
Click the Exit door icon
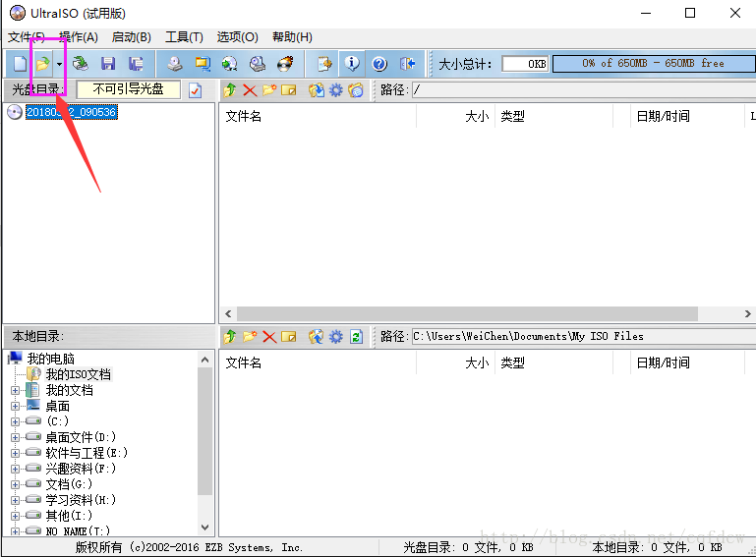tap(407, 64)
